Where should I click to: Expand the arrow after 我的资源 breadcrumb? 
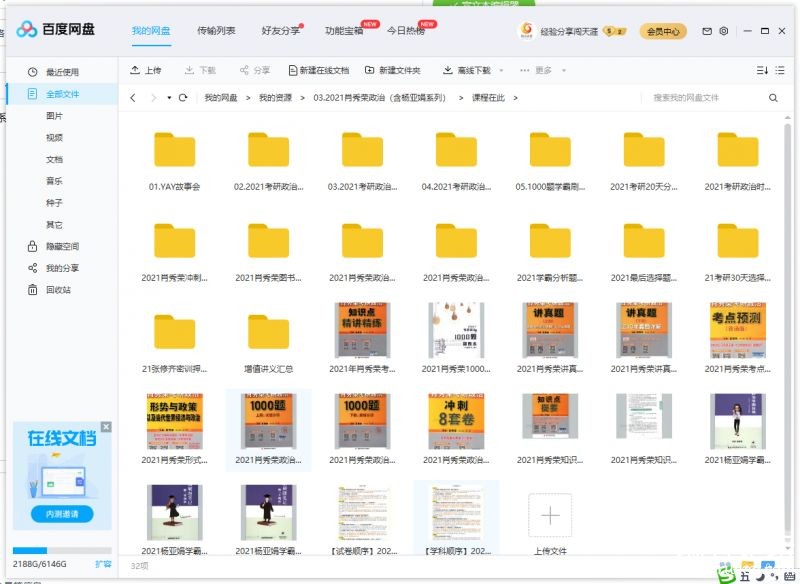click(303, 97)
